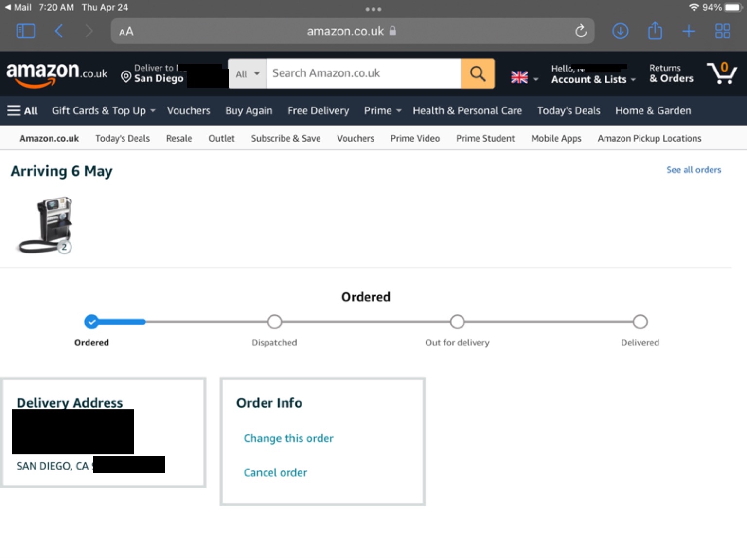Click Cancel order link
Viewport: 747px width, 560px height.
pos(275,472)
